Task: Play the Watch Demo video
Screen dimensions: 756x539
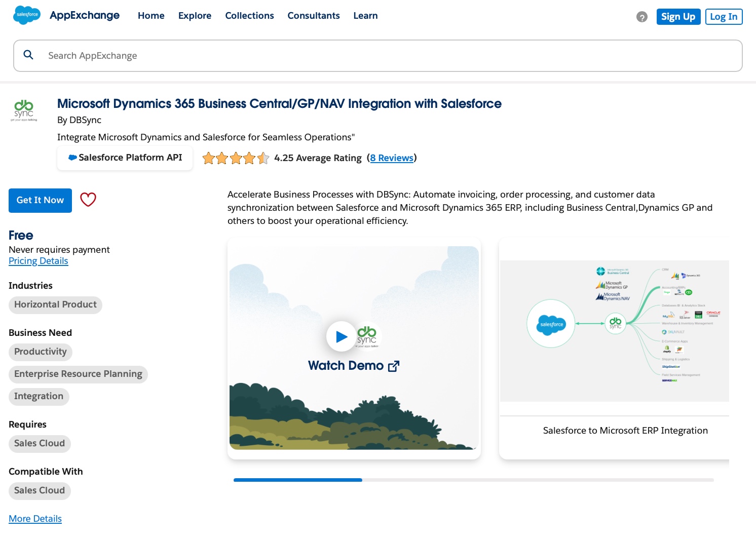Action: coord(341,336)
